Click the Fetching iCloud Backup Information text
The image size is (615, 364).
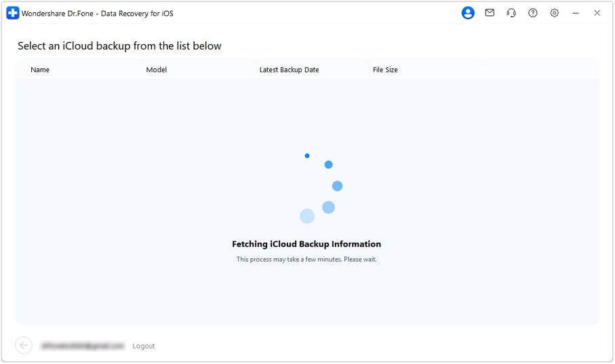306,244
